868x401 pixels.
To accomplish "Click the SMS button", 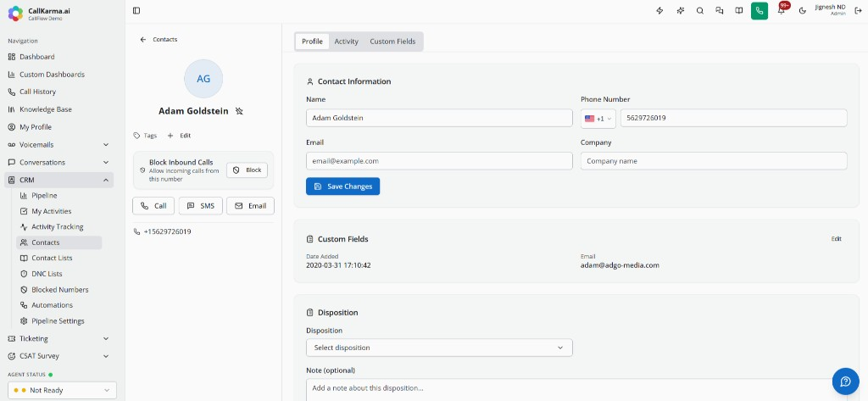I will pyautogui.click(x=200, y=205).
